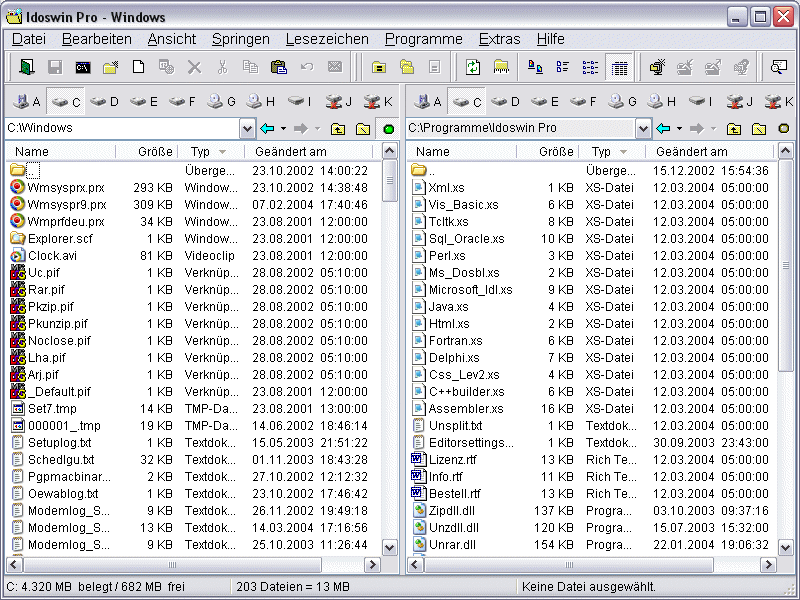Go to parent folder in left panel
This screenshot has height=600, width=800.
click(x=338, y=129)
